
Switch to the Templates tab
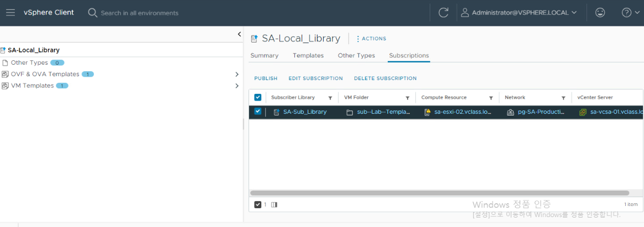[308, 55]
